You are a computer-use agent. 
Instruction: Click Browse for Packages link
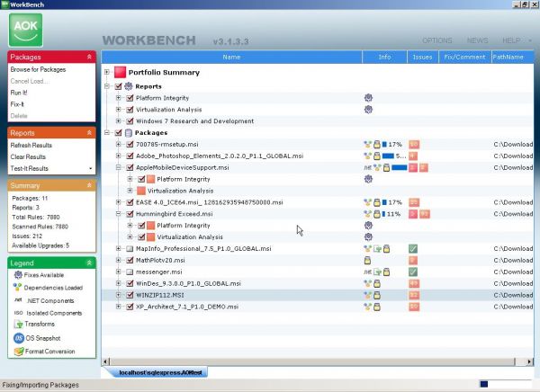pos(38,69)
